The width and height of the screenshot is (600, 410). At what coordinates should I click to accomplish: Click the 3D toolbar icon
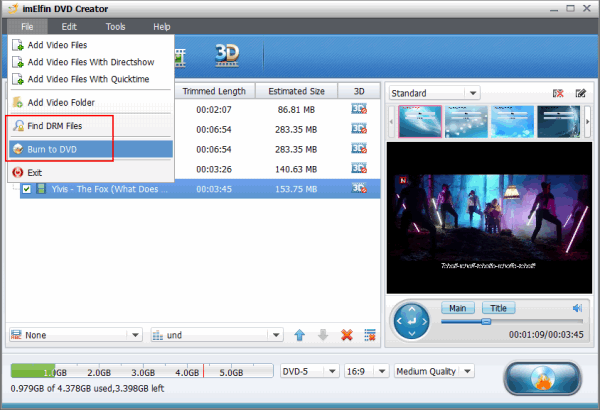[227, 56]
